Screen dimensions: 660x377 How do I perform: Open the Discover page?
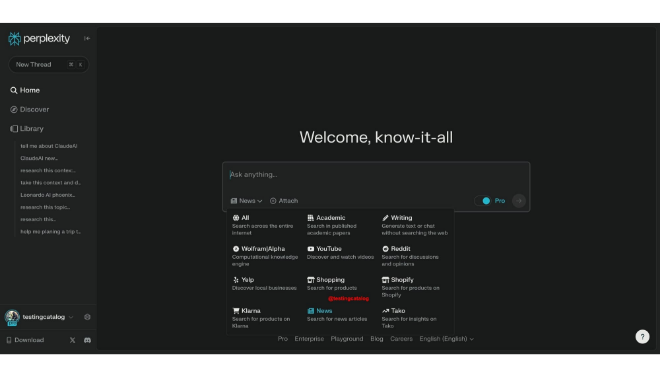29,109
